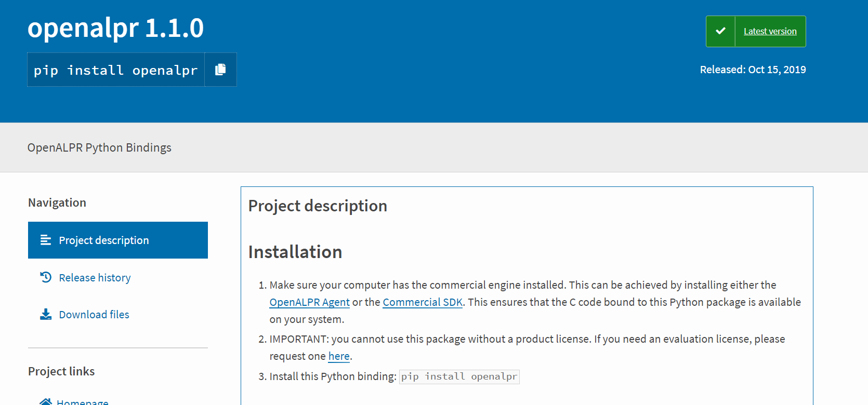Click the OpenALPR Python Bindings summary text
The image size is (868, 405).
tap(99, 147)
